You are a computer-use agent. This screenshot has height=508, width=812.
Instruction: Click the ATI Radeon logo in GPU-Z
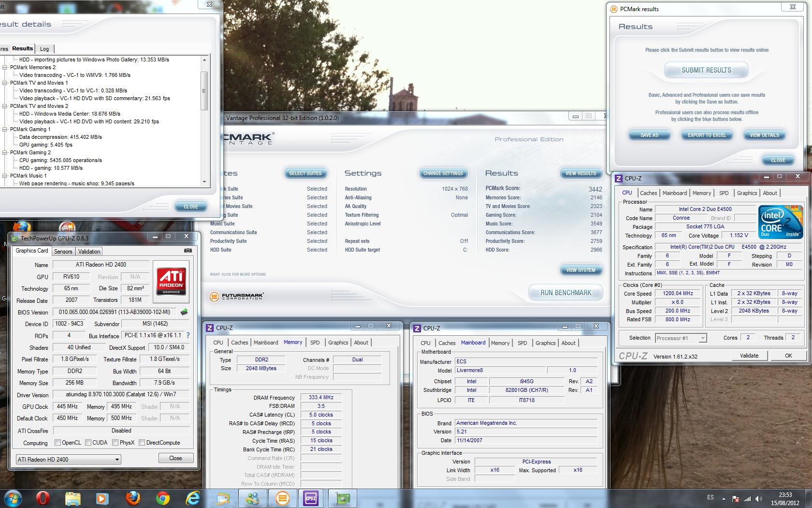171,282
